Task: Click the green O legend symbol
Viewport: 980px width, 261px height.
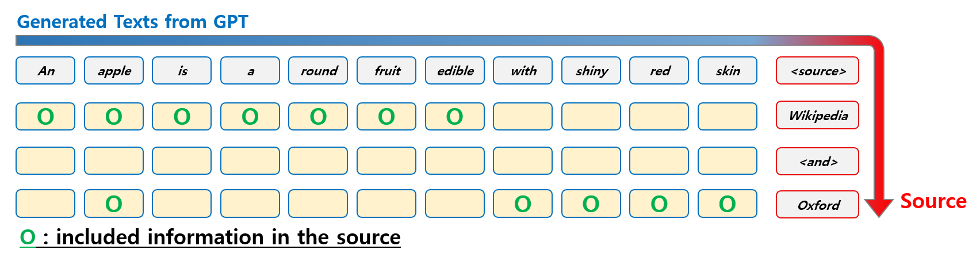Action: pyautogui.click(x=28, y=237)
